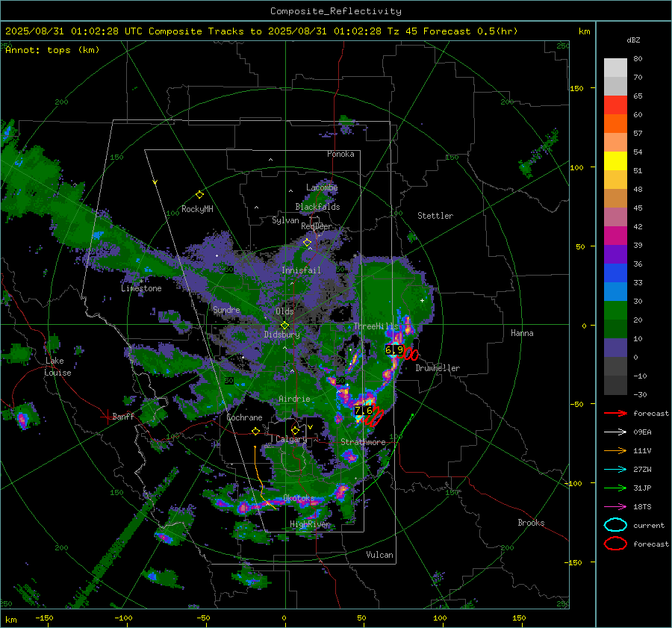Click the yellow diamond marker below Cochrane

[256, 432]
